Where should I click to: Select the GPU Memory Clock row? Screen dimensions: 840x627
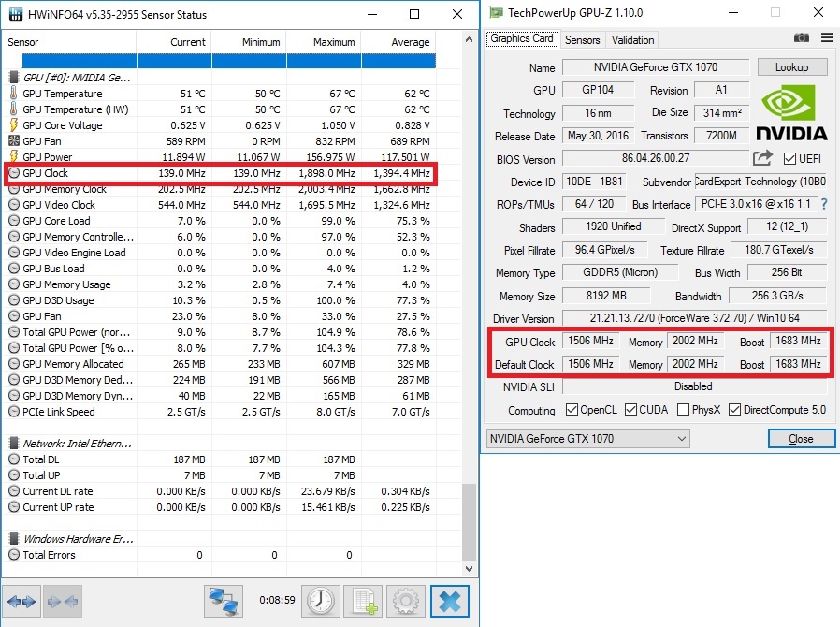pyautogui.click(x=220, y=189)
